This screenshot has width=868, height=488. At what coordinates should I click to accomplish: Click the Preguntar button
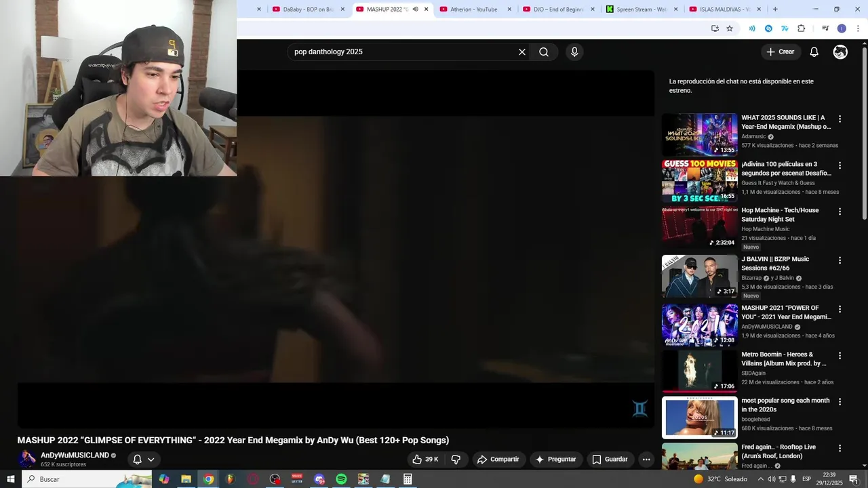click(555, 460)
